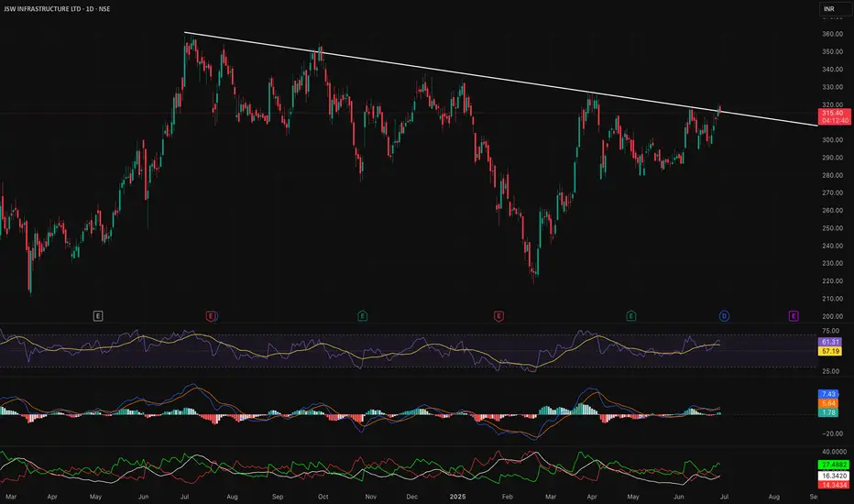The height and width of the screenshot is (504, 854).
Task: Click the 270.00 price scale label
Action: click(x=832, y=192)
